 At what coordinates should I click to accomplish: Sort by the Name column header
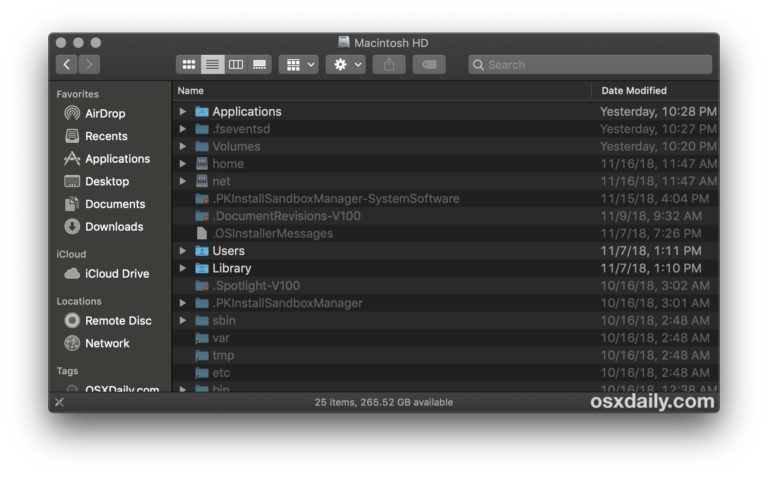coord(191,91)
